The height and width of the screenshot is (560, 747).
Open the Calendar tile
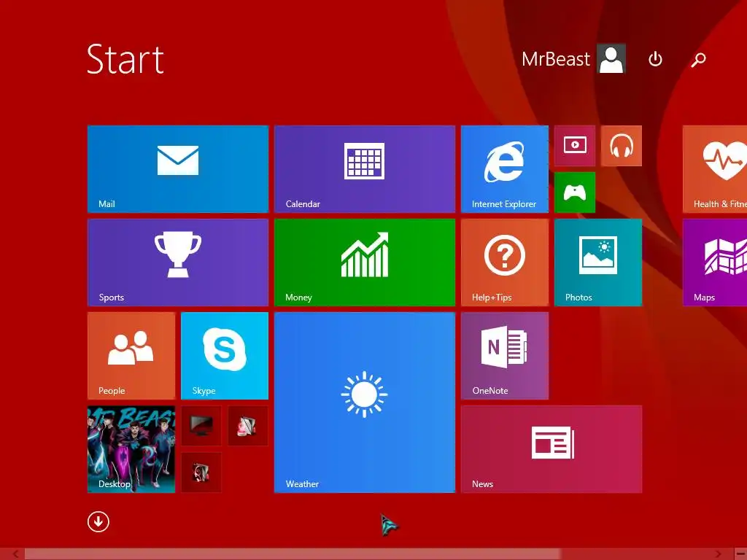tap(365, 169)
